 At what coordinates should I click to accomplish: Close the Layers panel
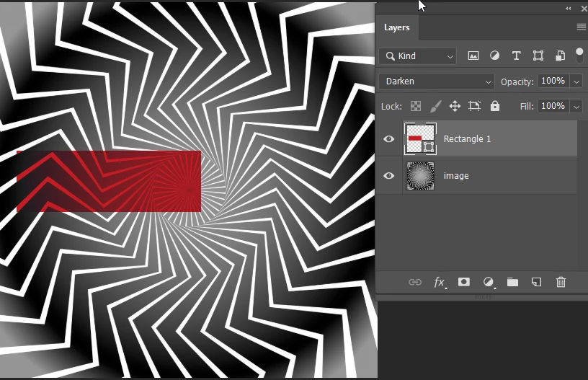coord(584,8)
